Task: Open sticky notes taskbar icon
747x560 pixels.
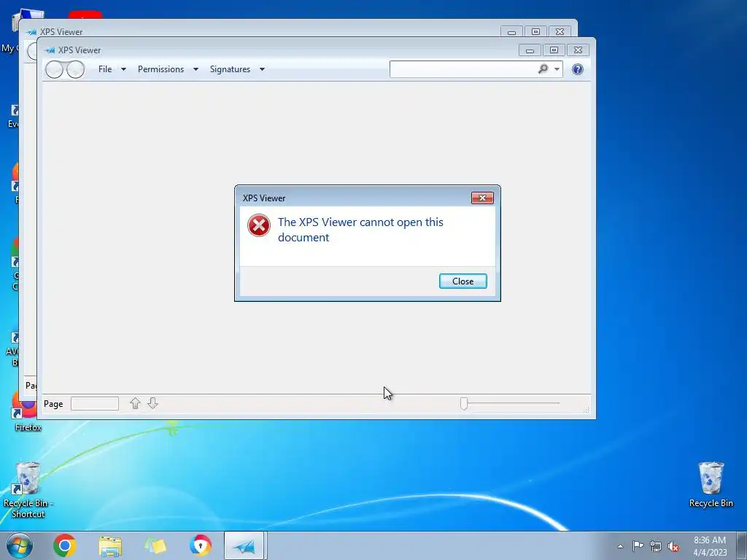Action: pos(155,546)
